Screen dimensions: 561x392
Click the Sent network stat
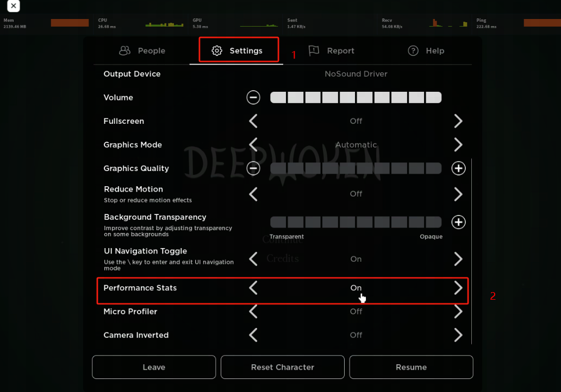329,23
